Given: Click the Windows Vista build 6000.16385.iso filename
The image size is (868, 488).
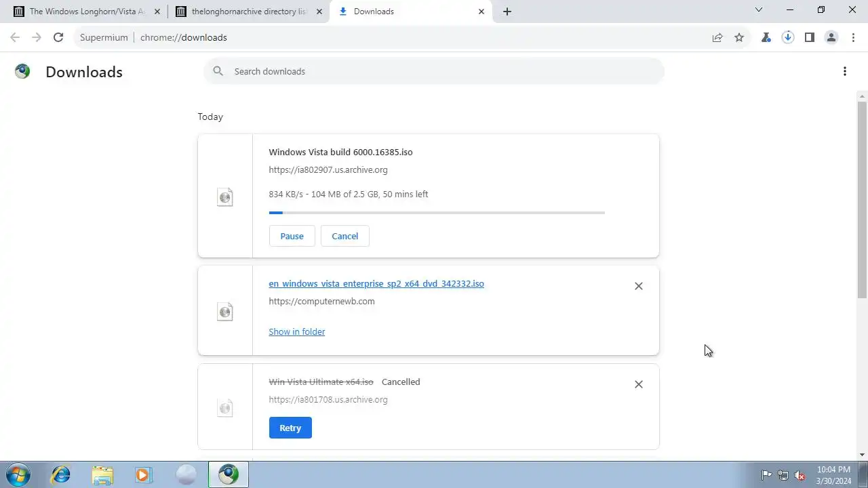Looking at the screenshot, I should click(340, 152).
